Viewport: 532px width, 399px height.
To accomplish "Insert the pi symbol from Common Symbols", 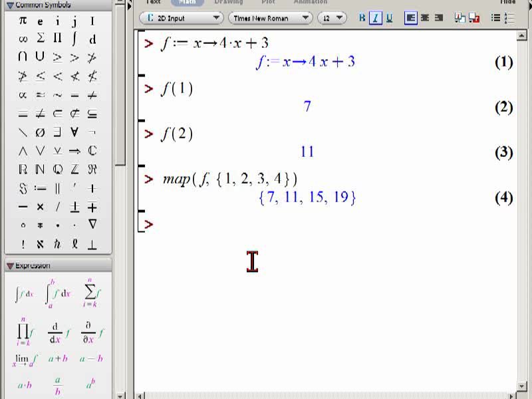I will pos(23,21).
